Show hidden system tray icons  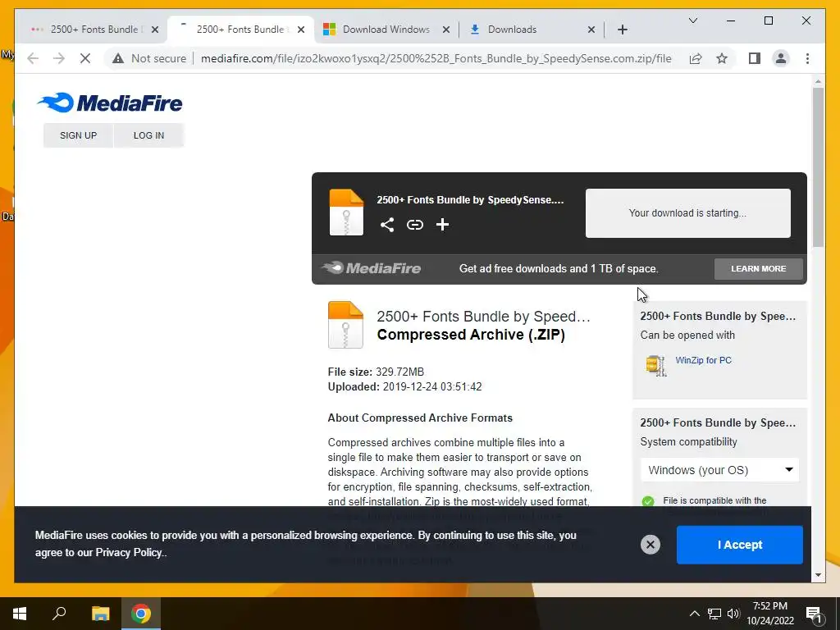(x=694, y=614)
